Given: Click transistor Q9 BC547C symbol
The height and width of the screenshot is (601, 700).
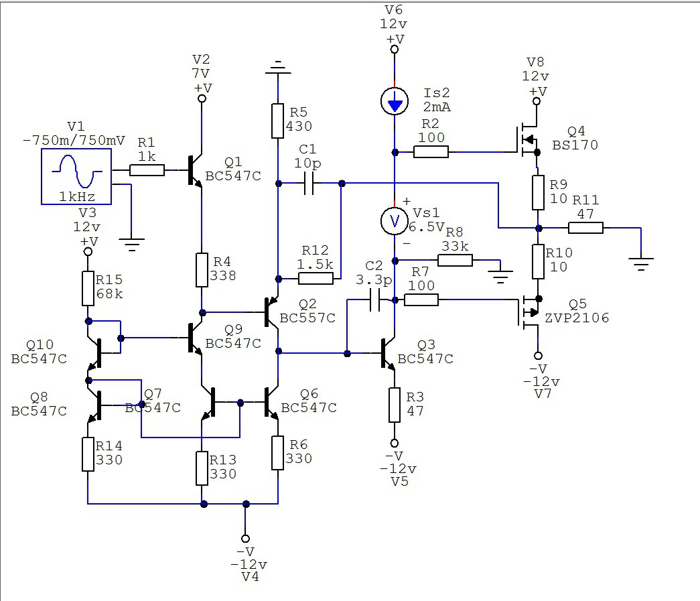Looking at the screenshot, I should (x=195, y=338).
